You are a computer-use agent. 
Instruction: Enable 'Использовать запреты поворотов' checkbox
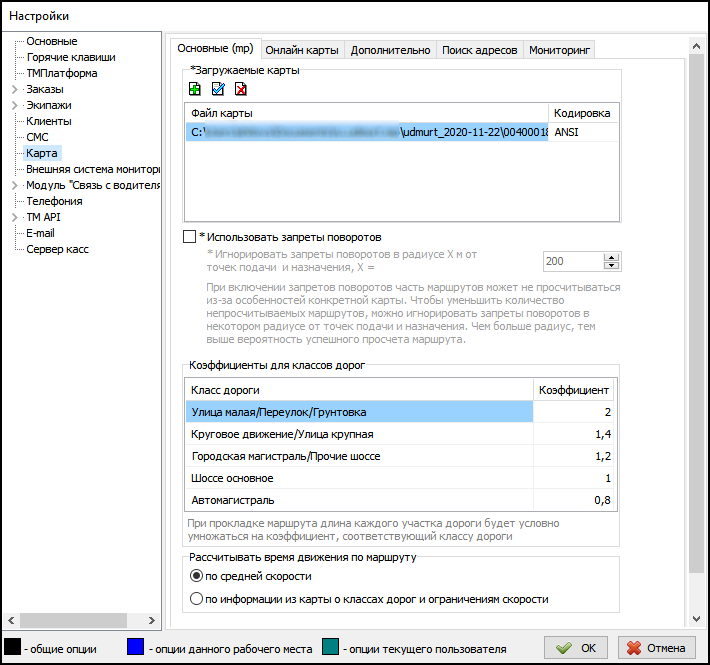pyautogui.click(x=190, y=237)
